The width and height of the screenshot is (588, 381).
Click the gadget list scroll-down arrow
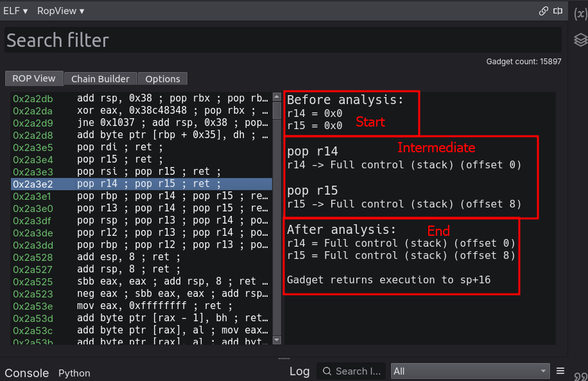tap(277, 340)
